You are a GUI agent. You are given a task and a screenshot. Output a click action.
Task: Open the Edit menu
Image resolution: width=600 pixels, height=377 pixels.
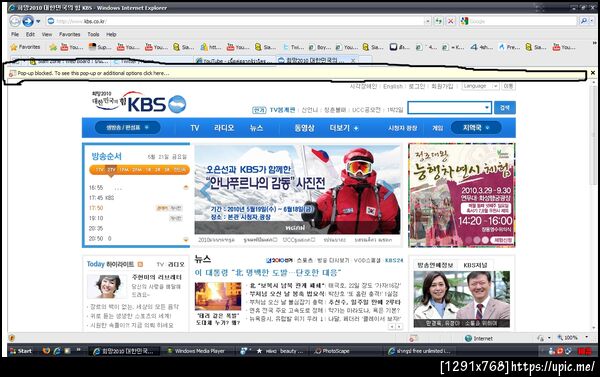tap(30, 34)
